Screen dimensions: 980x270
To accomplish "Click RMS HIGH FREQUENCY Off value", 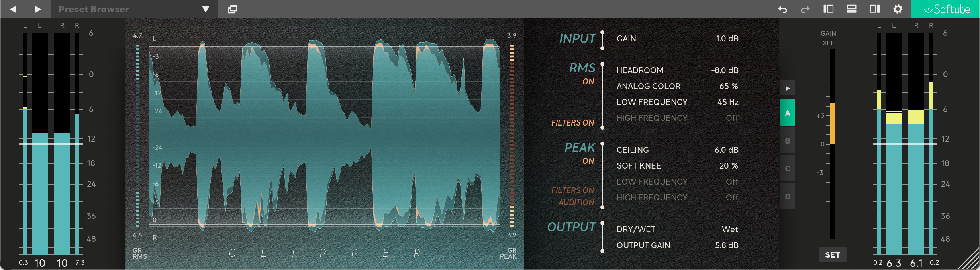I will click(x=732, y=118).
